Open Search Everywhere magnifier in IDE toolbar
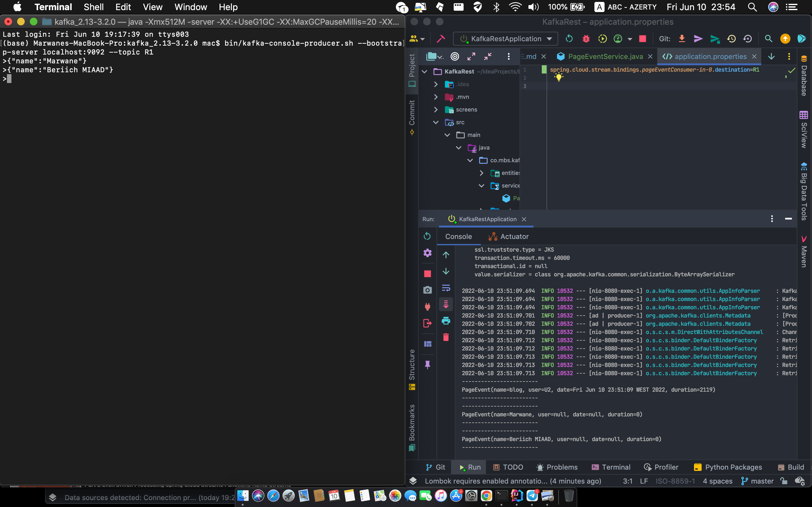This screenshot has width=812, height=507. [768, 39]
